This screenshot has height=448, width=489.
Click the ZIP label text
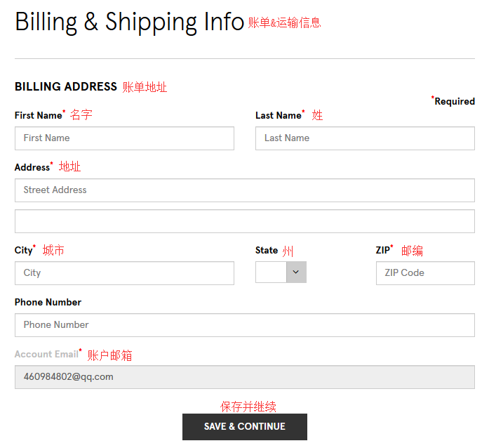382,250
